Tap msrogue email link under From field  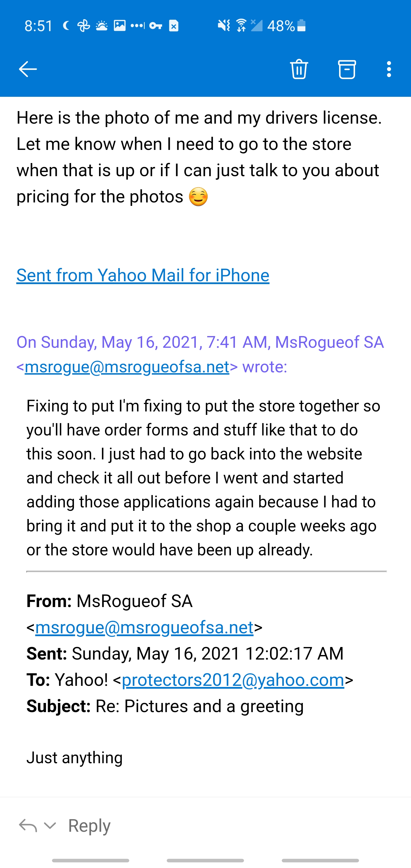point(144,627)
